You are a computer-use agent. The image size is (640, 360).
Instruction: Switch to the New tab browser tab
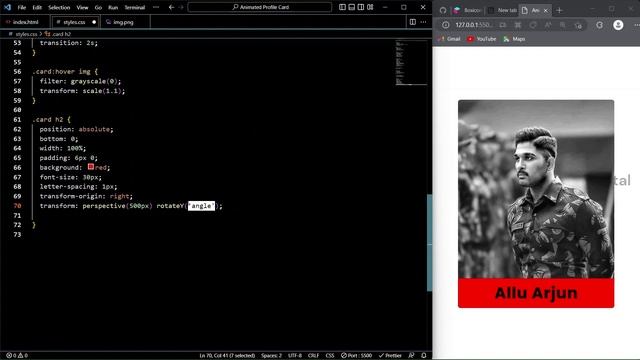click(503, 10)
